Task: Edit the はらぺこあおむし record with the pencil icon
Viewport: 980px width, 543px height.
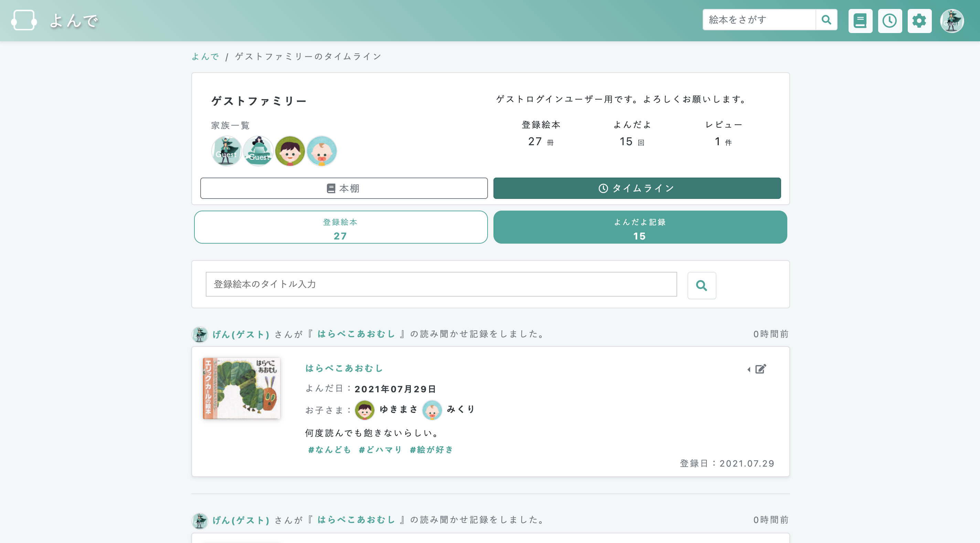Action: point(760,369)
